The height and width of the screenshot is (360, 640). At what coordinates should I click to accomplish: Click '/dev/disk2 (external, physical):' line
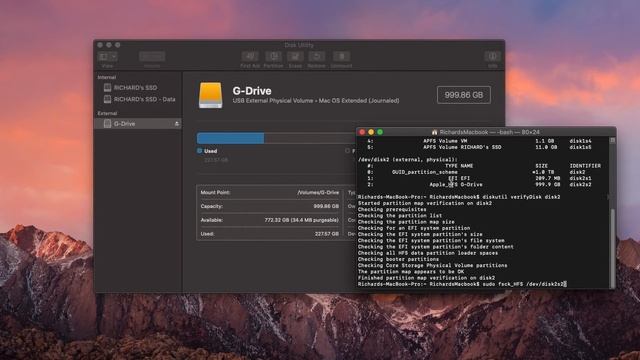[x=408, y=160]
